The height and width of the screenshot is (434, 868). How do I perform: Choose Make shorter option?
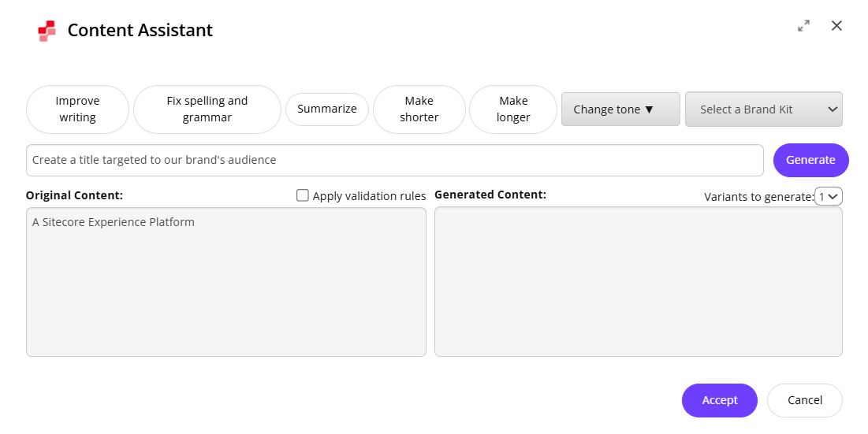[x=419, y=109]
